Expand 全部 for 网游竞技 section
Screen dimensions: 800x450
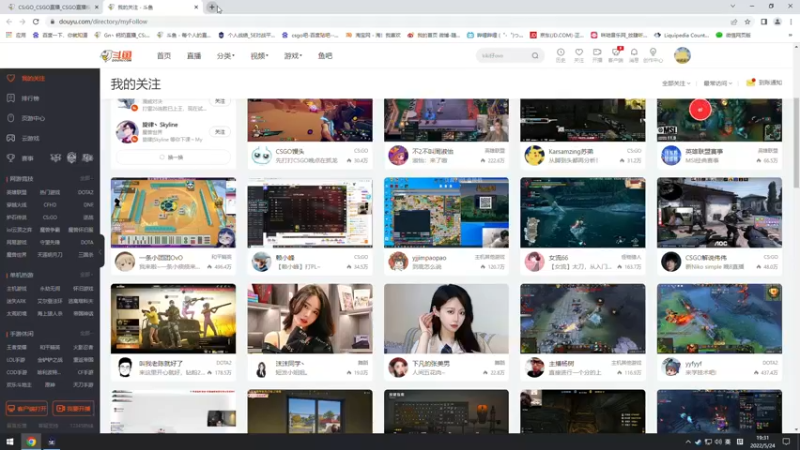[x=86, y=179]
